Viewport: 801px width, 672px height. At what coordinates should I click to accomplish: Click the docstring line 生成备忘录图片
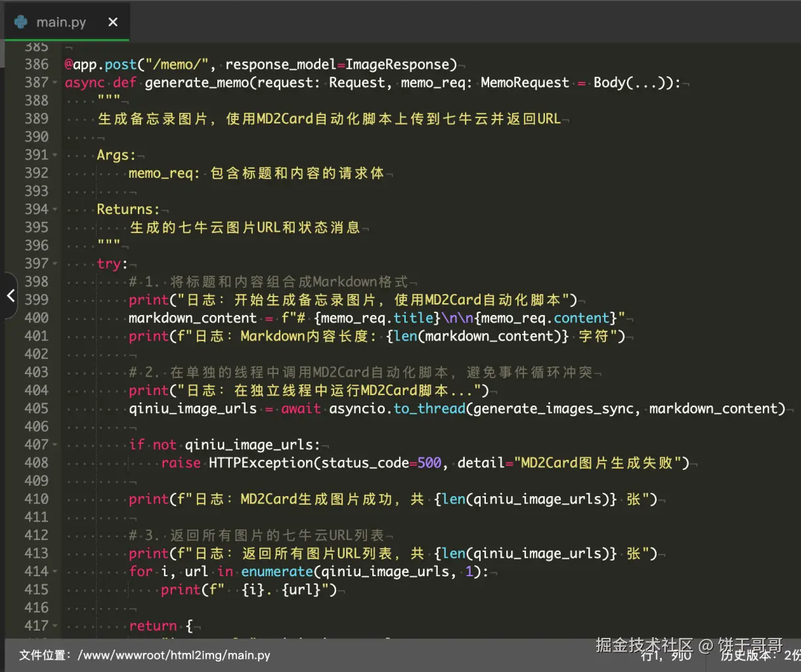point(329,119)
